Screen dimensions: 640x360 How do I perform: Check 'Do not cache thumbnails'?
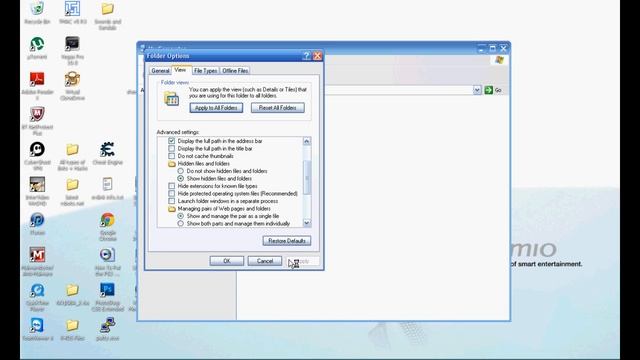171,156
